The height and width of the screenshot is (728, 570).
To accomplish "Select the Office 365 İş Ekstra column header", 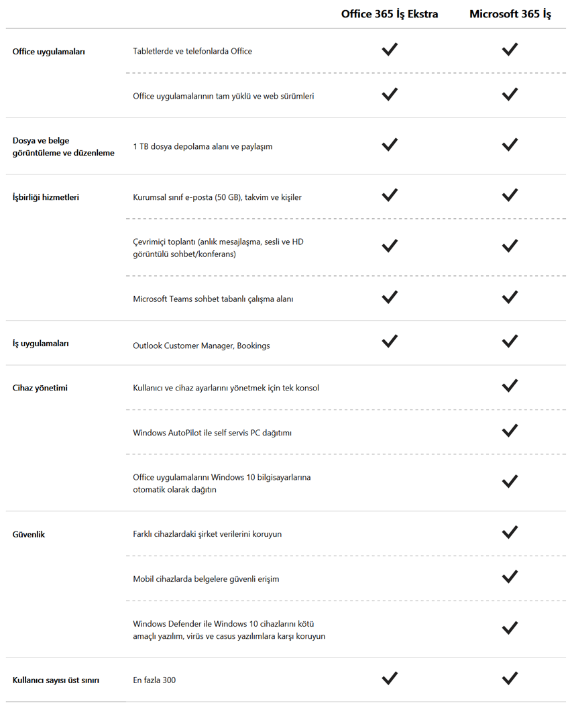I will tap(390, 14).
